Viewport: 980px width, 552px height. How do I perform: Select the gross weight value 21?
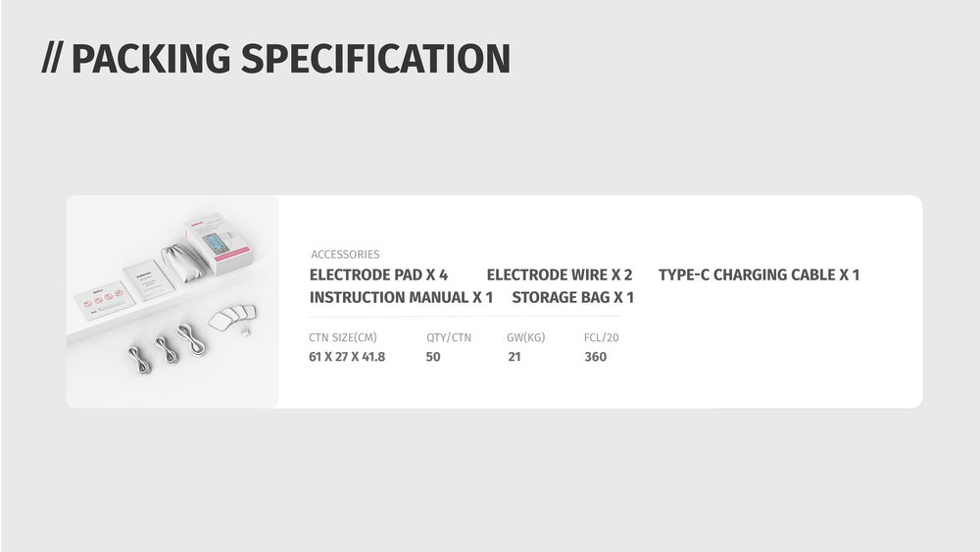[x=514, y=357]
